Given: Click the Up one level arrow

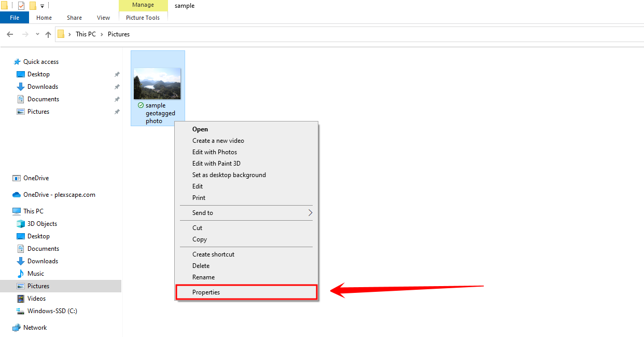Looking at the screenshot, I should (x=48, y=34).
